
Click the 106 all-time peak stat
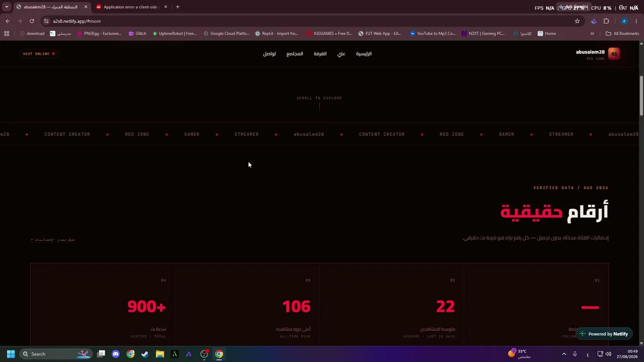296,306
